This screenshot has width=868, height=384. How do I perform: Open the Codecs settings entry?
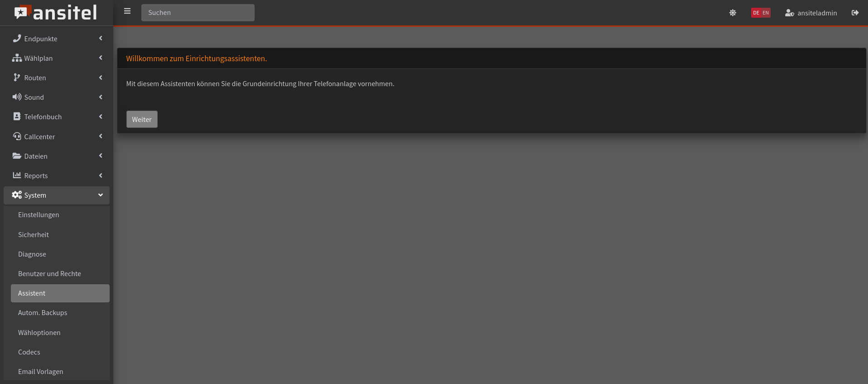pos(29,352)
